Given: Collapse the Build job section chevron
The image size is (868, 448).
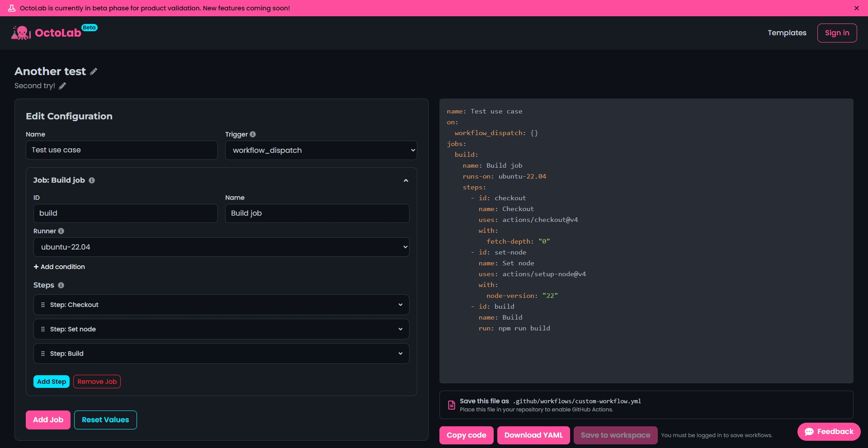Looking at the screenshot, I should coord(406,180).
